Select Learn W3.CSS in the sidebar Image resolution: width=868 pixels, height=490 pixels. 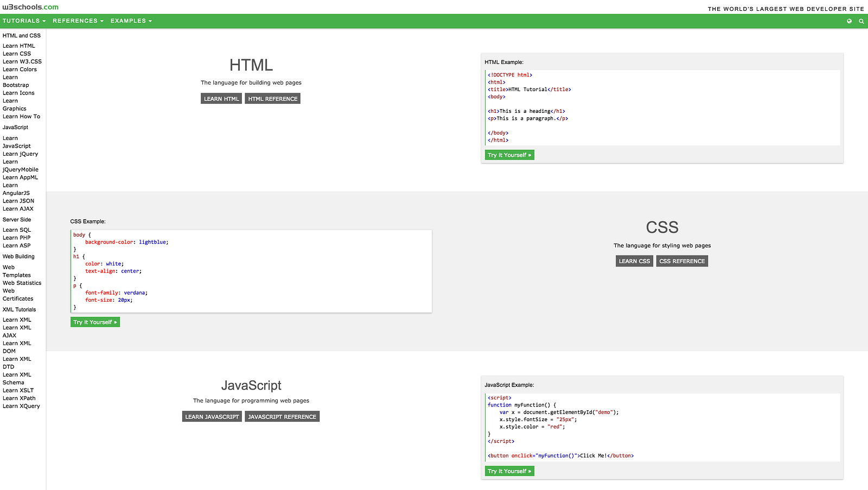tap(22, 62)
